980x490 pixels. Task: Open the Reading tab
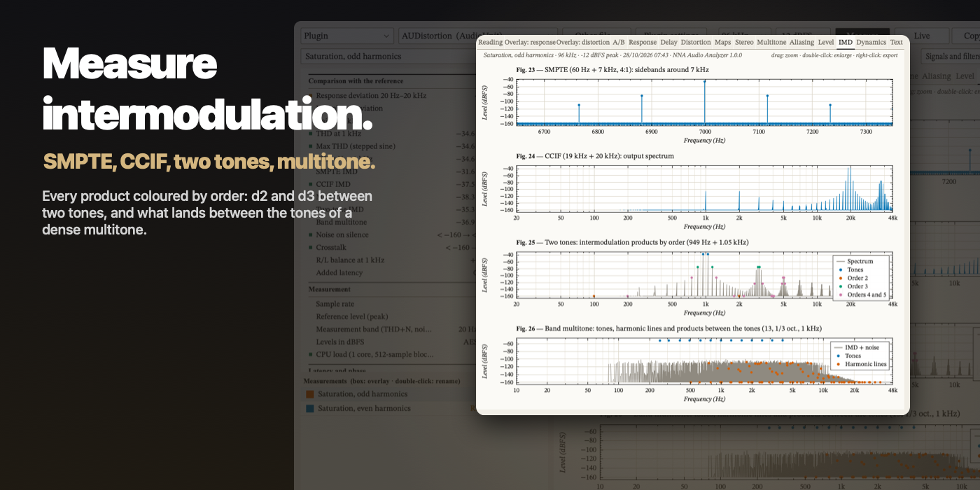pyautogui.click(x=490, y=43)
